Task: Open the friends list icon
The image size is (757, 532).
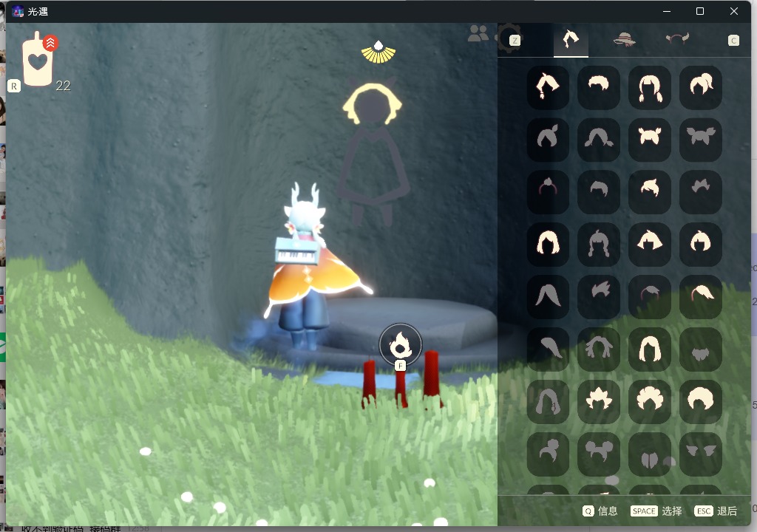Action: click(478, 33)
